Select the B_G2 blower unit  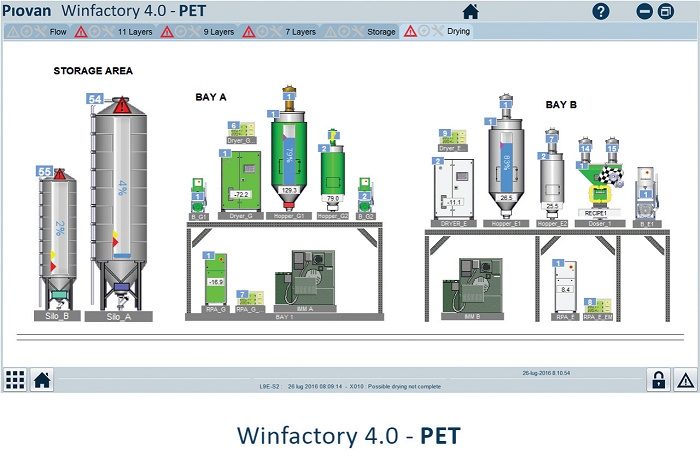point(365,195)
